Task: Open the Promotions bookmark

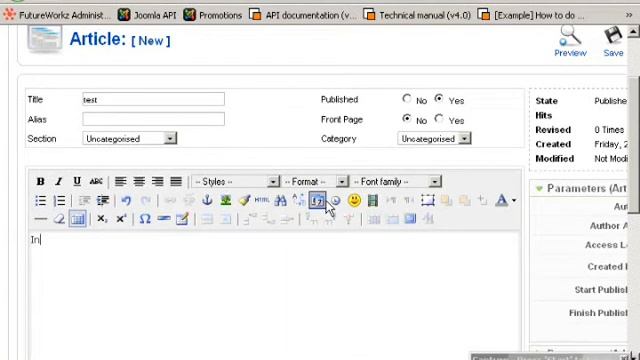Action: [x=213, y=15]
